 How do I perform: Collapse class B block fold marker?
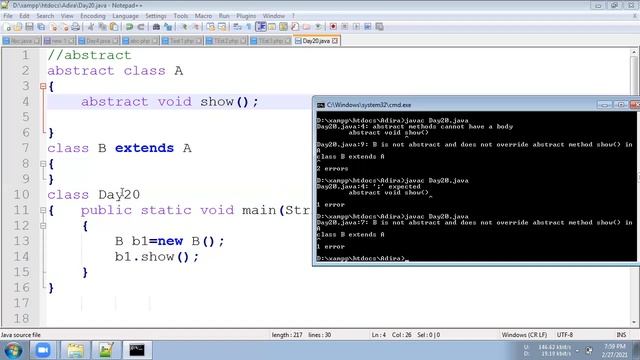pyautogui.click(x=43, y=164)
